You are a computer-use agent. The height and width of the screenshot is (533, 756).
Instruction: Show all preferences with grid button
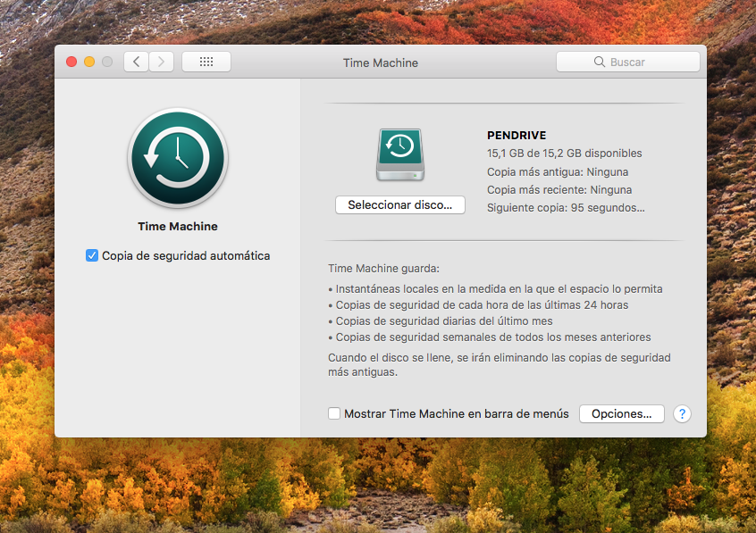point(206,62)
